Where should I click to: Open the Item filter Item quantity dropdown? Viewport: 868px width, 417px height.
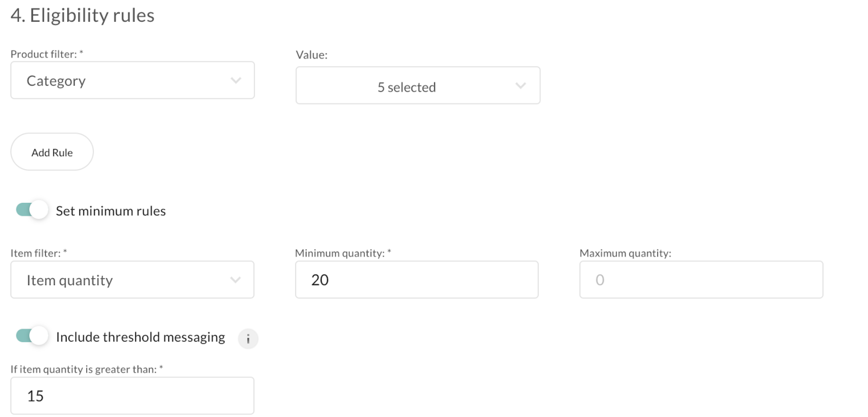132,280
